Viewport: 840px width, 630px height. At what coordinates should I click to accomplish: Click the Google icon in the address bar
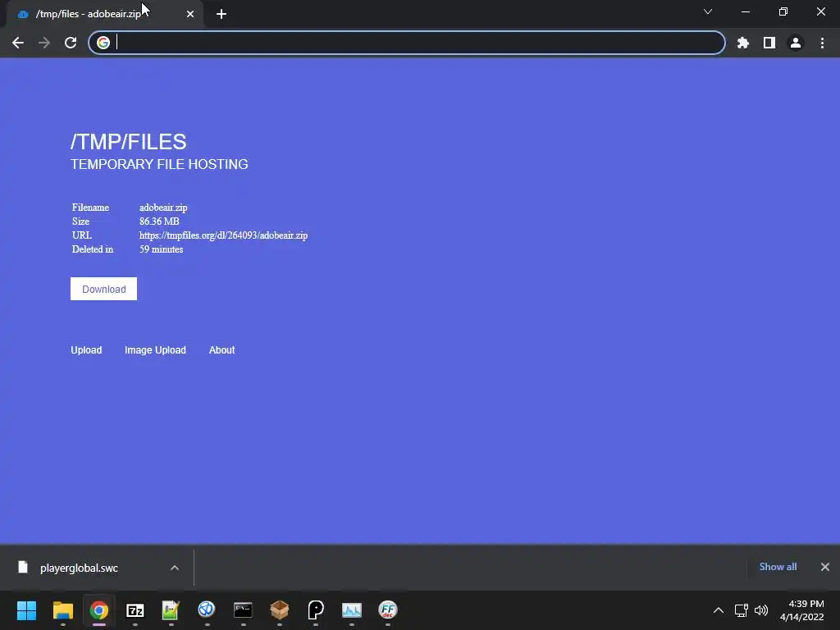tap(103, 43)
